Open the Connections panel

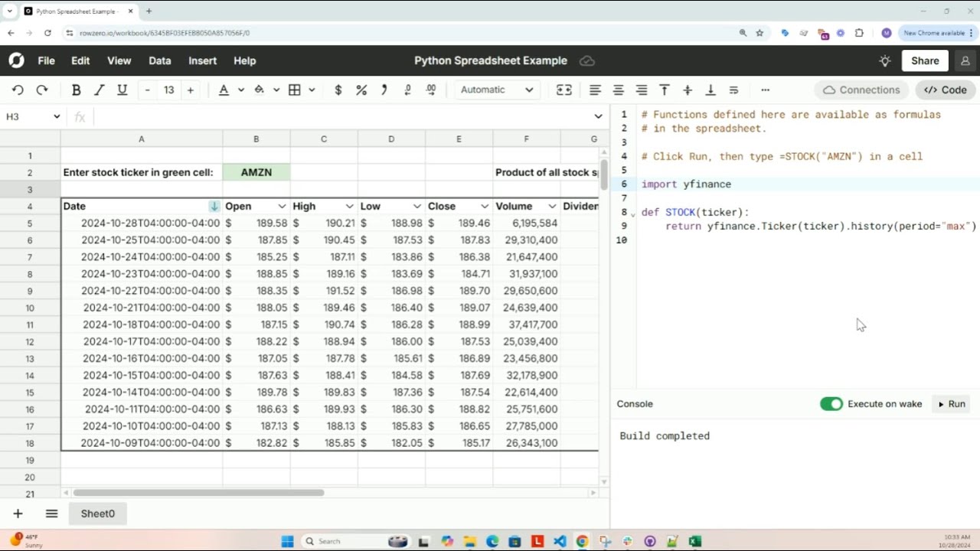click(x=862, y=90)
